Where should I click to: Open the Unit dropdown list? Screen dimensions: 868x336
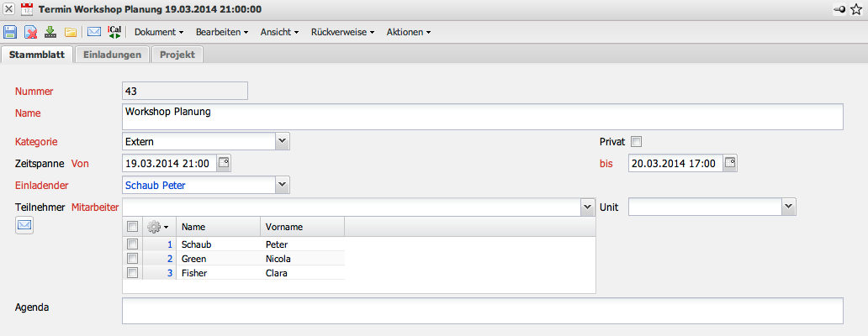(x=788, y=206)
